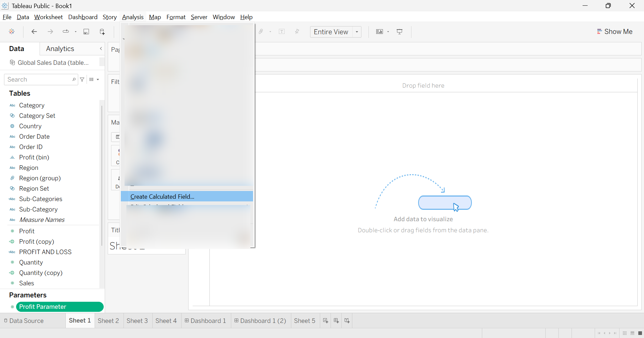The height and width of the screenshot is (338, 644).
Task: Select the Profit Parameter pill
Action: (x=60, y=307)
